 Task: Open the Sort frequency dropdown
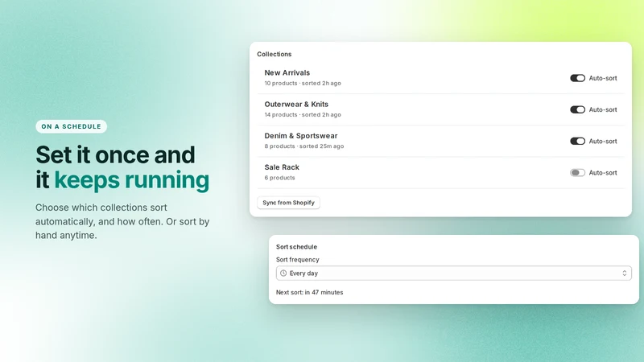click(453, 274)
